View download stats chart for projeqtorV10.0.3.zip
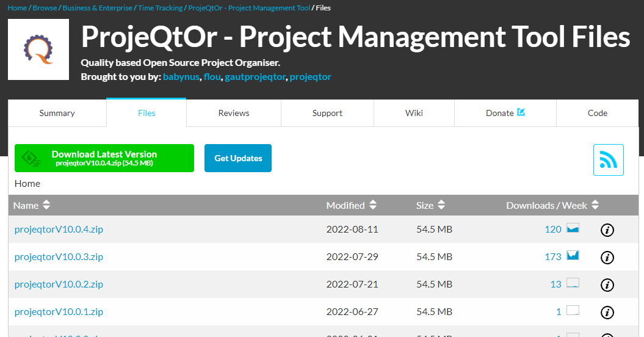Viewport: 644px width, 337px height. click(x=573, y=256)
